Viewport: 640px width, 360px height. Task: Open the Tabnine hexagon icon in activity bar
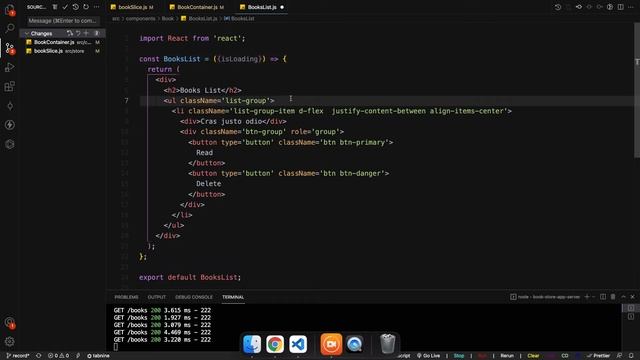[9, 144]
